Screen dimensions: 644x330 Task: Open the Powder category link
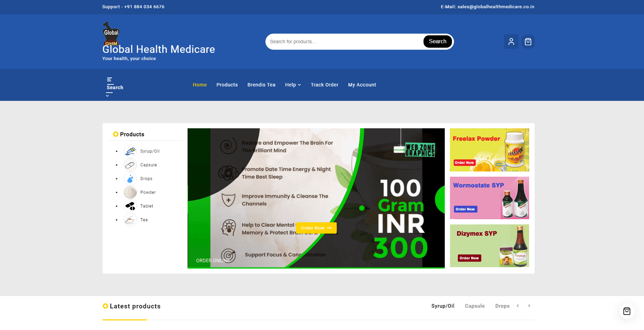coord(148,192)
